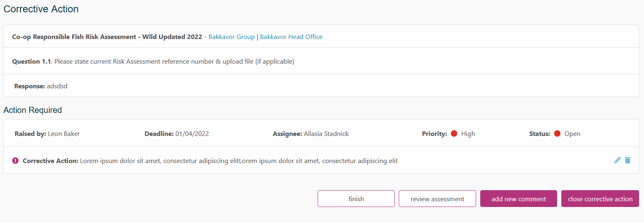Click the red Status indicator dot
644x223 pixels.
tap(557, 133)
